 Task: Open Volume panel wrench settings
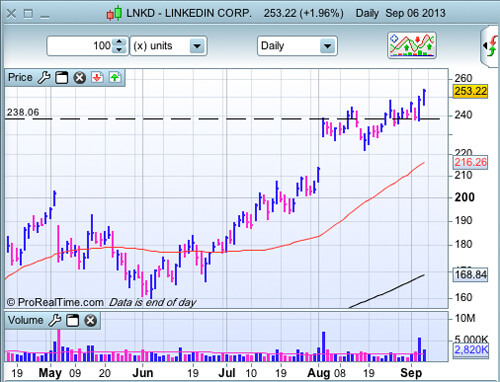(x=55, y=320)
